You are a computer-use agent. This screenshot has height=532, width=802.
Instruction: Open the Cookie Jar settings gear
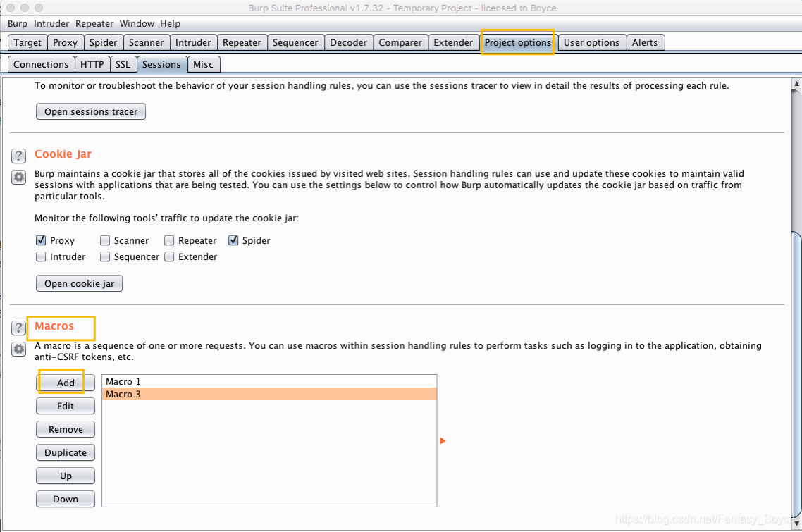point(18,177)
